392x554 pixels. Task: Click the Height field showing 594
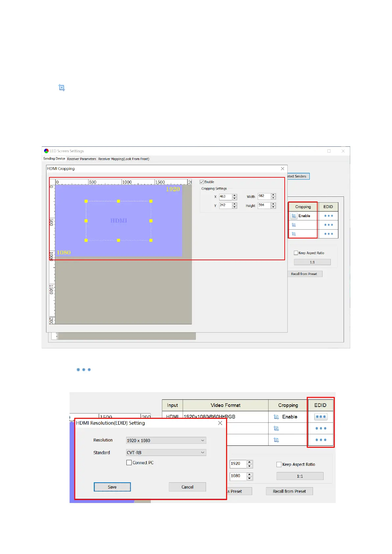tap(264, 205)
